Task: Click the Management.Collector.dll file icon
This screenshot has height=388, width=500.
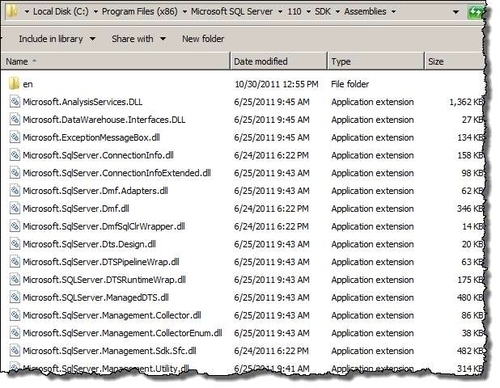Action: [x=14, y=315]
